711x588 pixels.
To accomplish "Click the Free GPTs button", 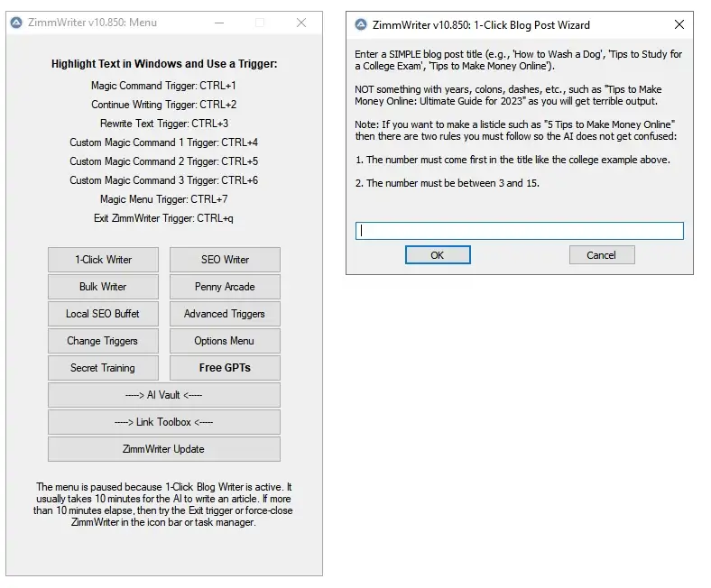I will coord(225,368).
